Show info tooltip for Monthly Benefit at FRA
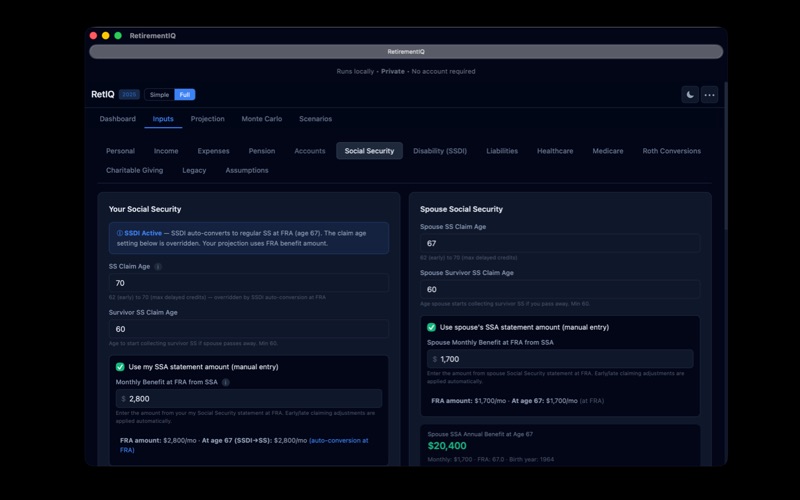The height and width of the screenshot is (500, 800). (x=226, y=382)
